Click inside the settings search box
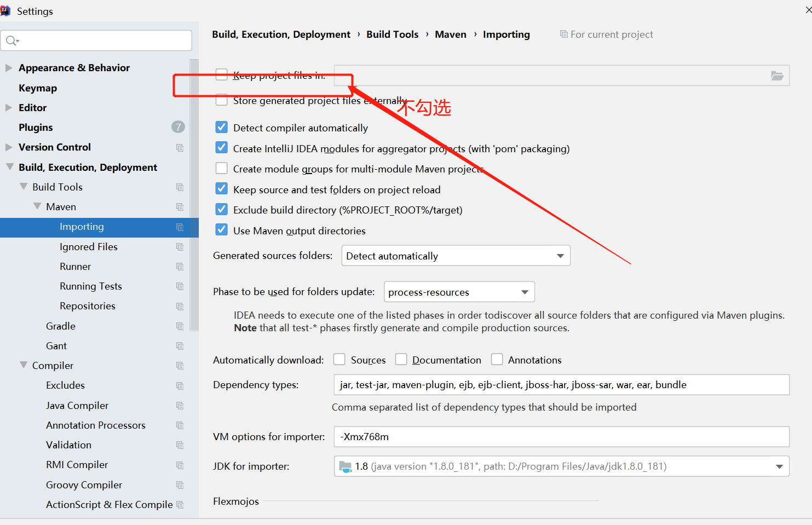 pos(96,41)
